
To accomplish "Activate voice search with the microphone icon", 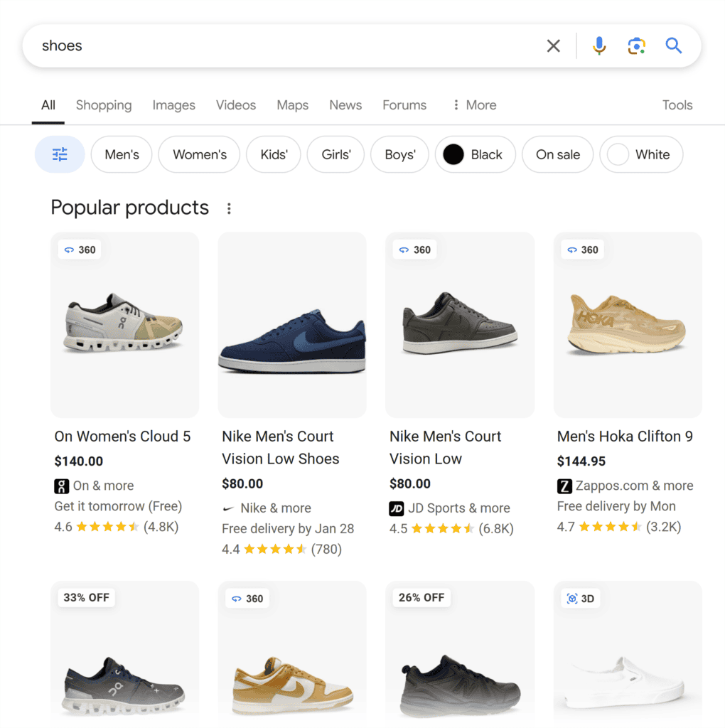I will [599, 45].
